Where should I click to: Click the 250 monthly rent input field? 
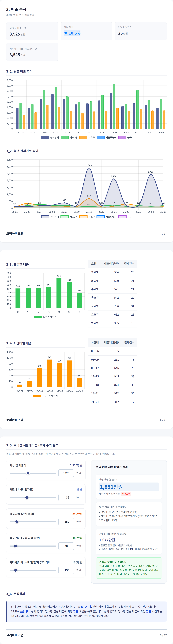tap(66, 522)
